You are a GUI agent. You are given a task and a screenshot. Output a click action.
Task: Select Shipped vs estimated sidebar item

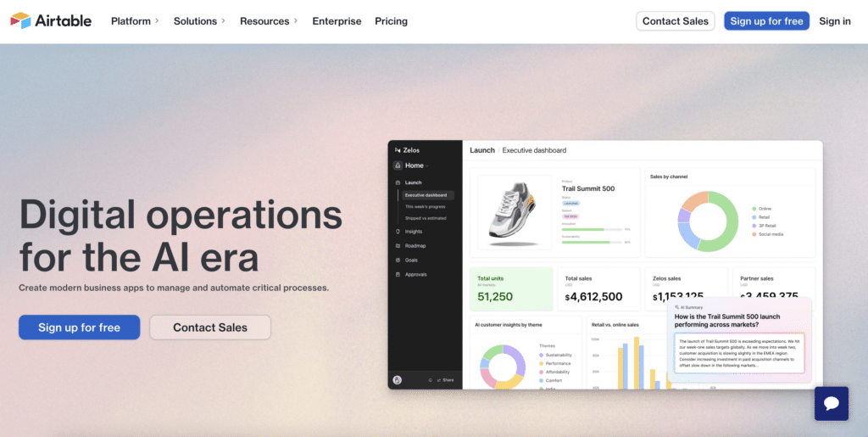[x=426, y=218]
